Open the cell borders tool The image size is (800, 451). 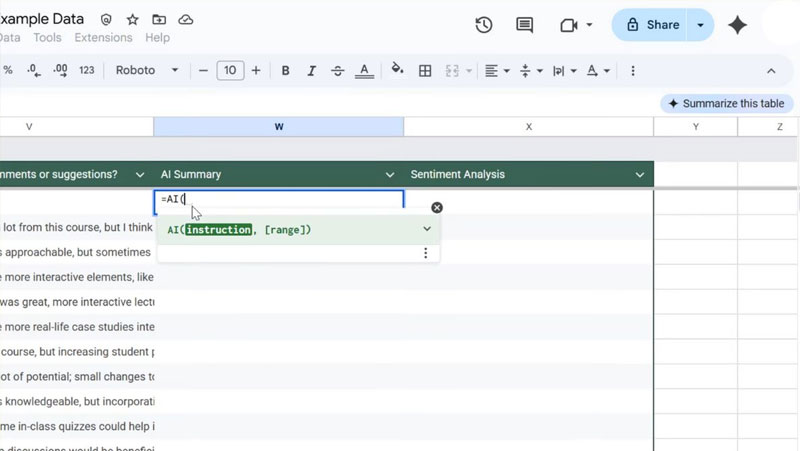(x=425, y=71)
